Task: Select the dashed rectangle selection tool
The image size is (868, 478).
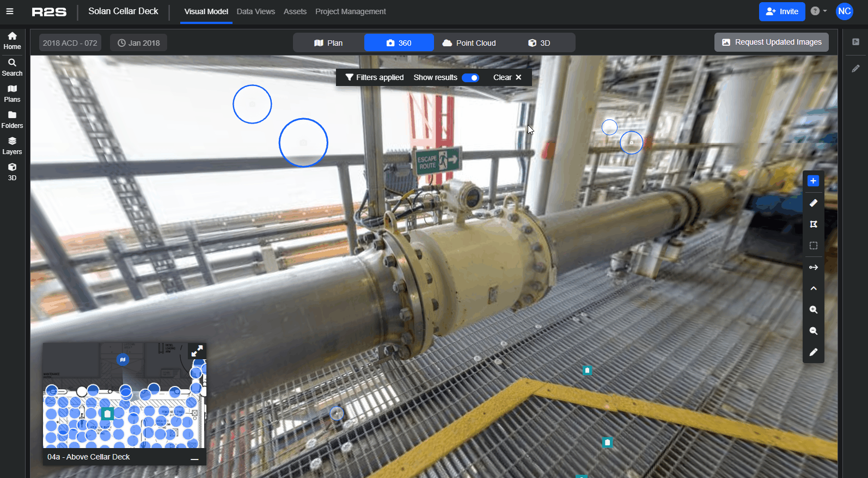Action: (813, 246)
